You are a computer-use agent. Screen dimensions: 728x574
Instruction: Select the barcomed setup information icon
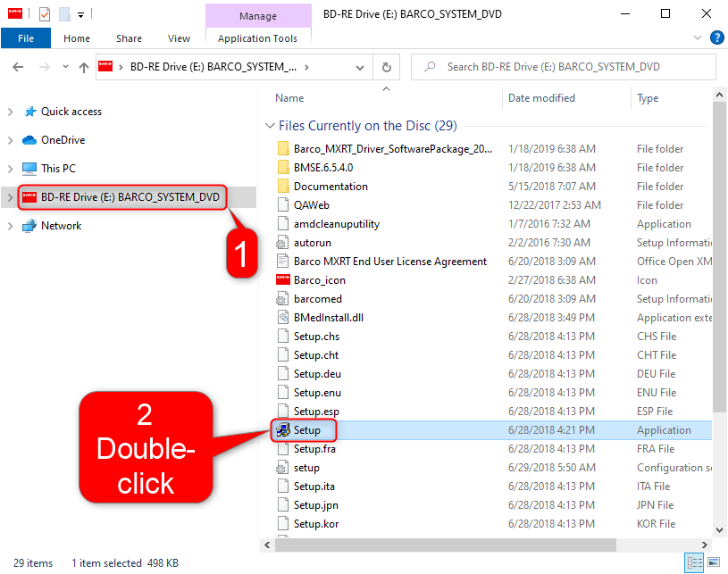[282, 299]
